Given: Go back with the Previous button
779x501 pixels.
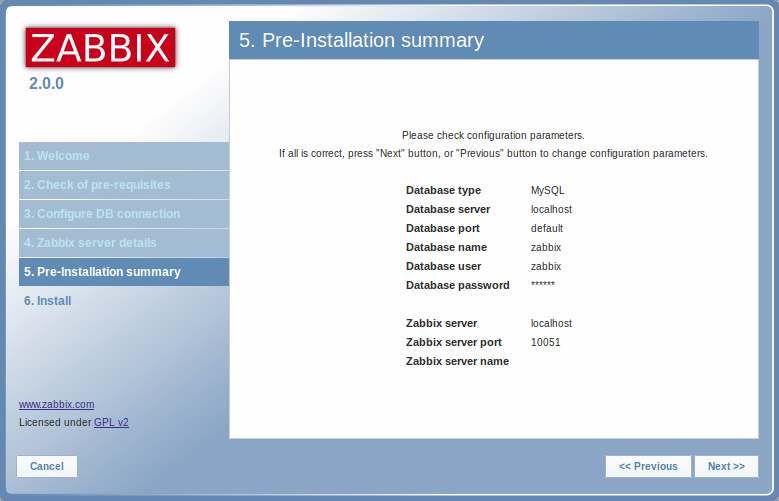Looking at the screenshot, I should pos(648,466).
